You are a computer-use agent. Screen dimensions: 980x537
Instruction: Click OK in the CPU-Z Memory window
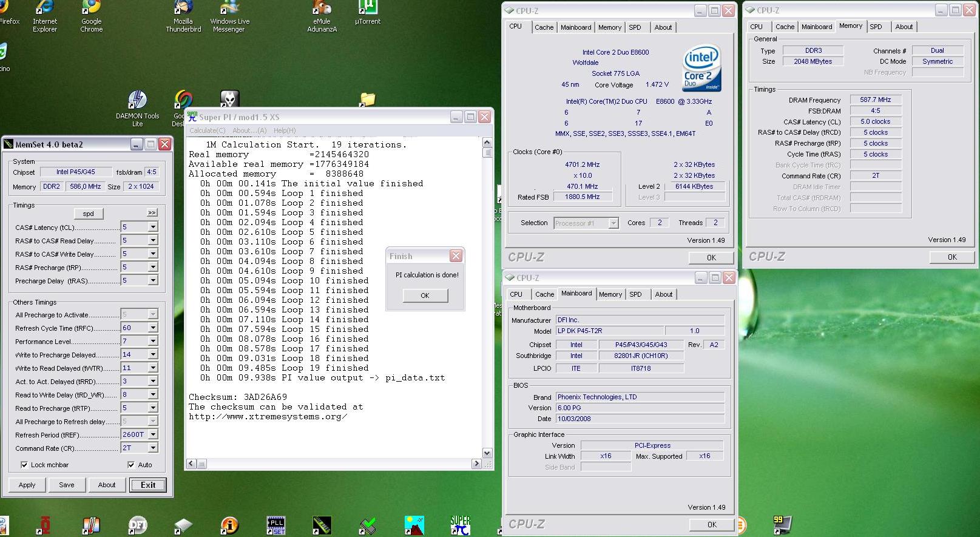(x=952, y=257)
